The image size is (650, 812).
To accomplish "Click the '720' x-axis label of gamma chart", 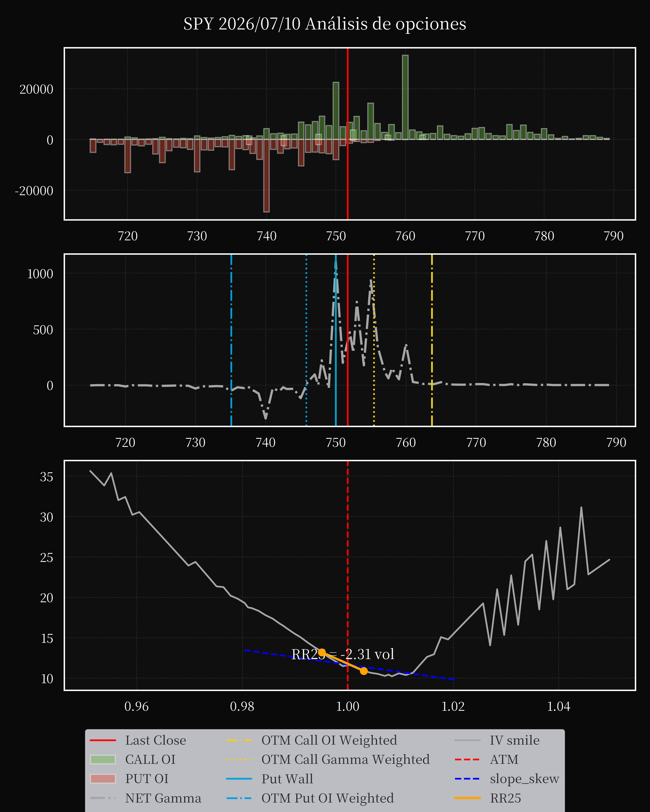I will [x=125, y=443].
